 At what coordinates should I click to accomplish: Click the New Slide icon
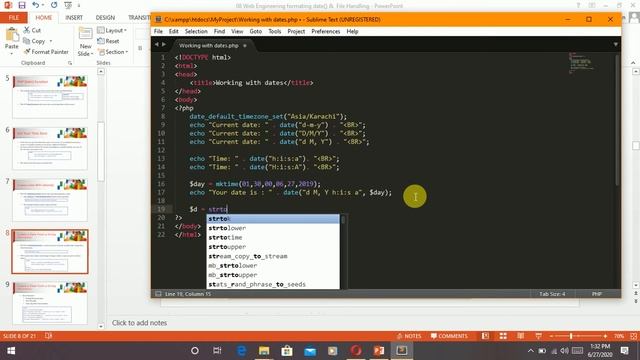click(86, 34)
